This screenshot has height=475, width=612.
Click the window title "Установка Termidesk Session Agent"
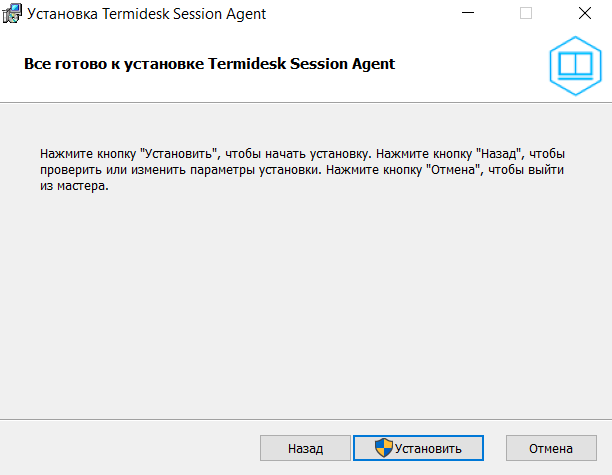coord(149,15)
